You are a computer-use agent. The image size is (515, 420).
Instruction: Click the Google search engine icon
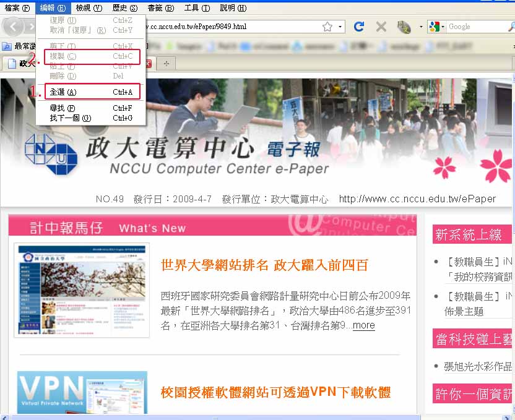click(434, 27)
